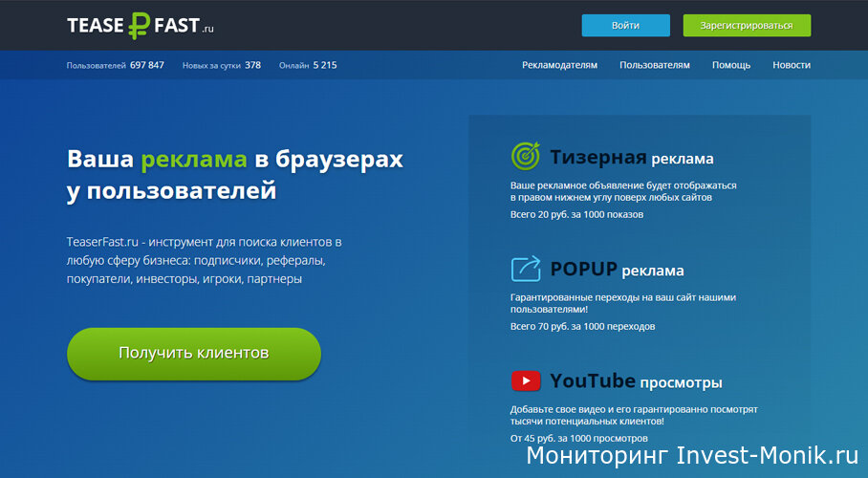
Task: Click the Всего 70 руб. за 1000 переходов text
Action: (x=582, y=326)
